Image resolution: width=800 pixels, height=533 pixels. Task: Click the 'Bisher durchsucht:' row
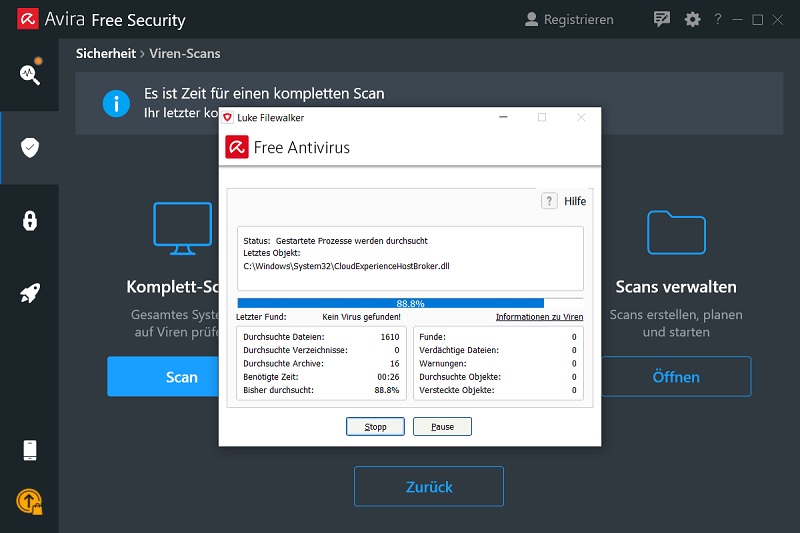point(321,390)
